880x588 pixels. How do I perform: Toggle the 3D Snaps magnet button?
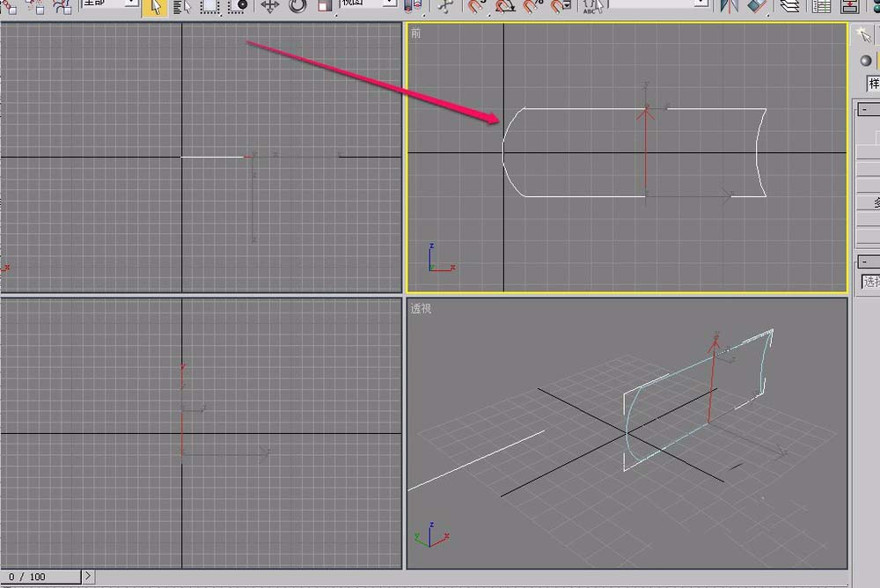click(476, 7)
